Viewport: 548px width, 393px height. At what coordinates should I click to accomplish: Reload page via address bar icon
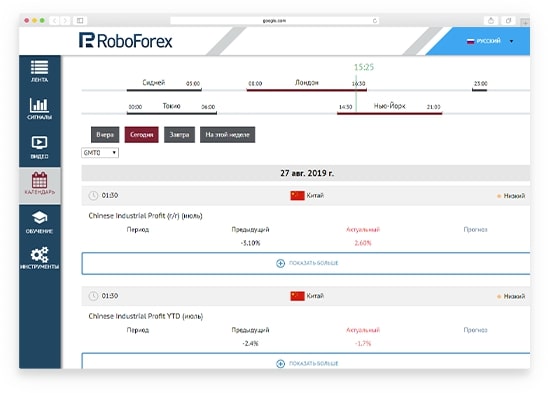(375, 21)
